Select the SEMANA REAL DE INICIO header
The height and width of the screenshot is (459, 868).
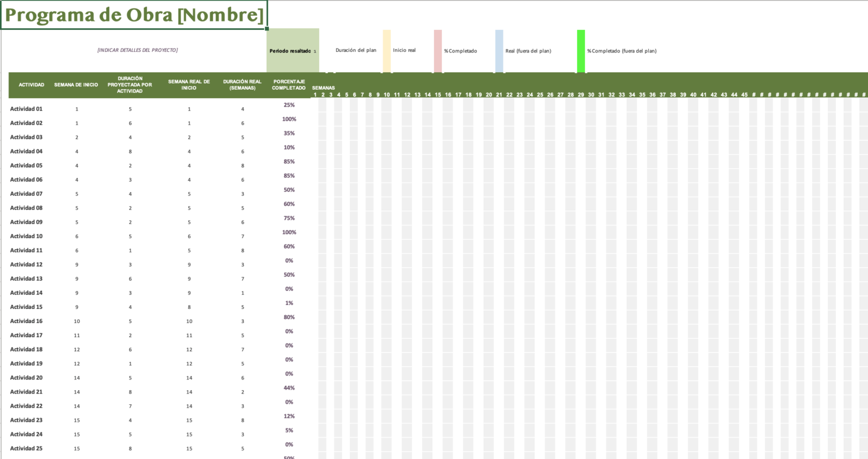pyautogui.click(x=189, y=85)
